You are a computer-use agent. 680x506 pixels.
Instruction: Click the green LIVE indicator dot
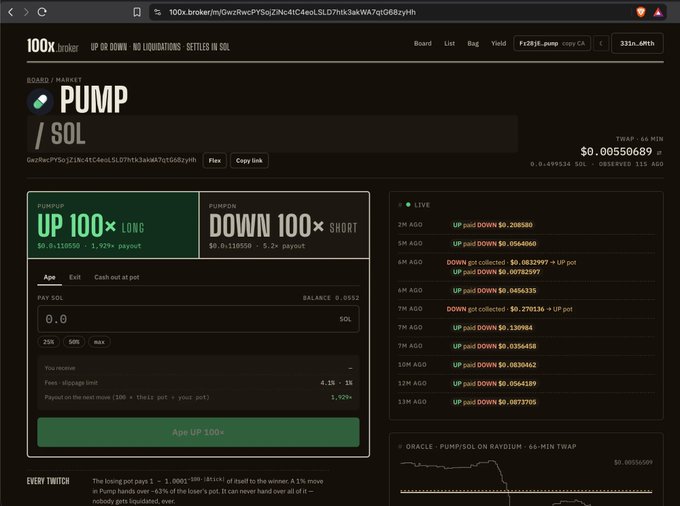[x=408, y=205]
